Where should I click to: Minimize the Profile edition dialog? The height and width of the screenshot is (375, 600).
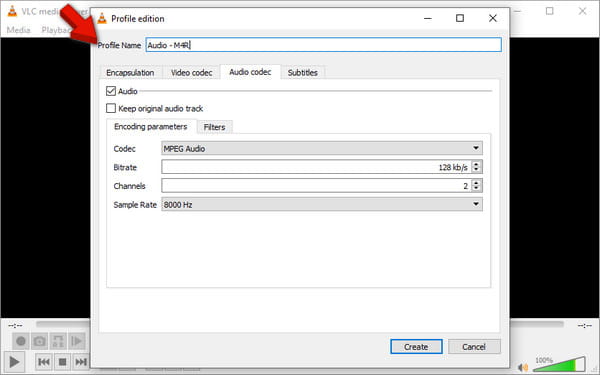tap(428, 18)
